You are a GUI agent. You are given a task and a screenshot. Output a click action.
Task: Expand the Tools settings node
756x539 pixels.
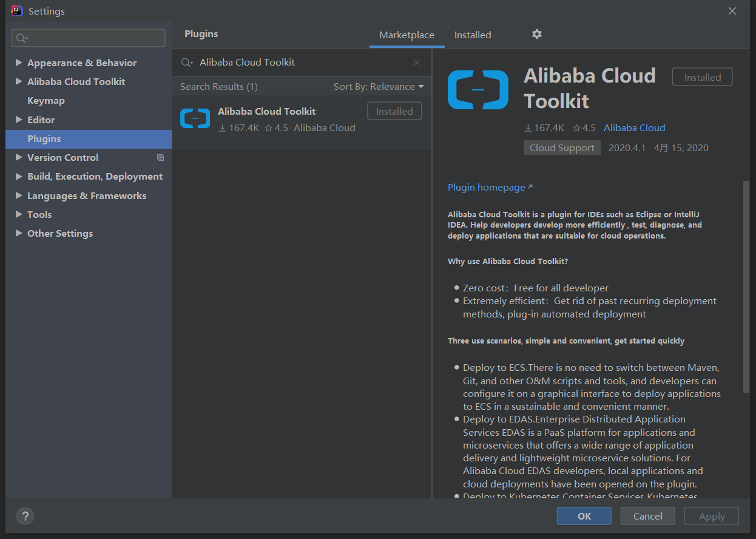pos(19,214)
